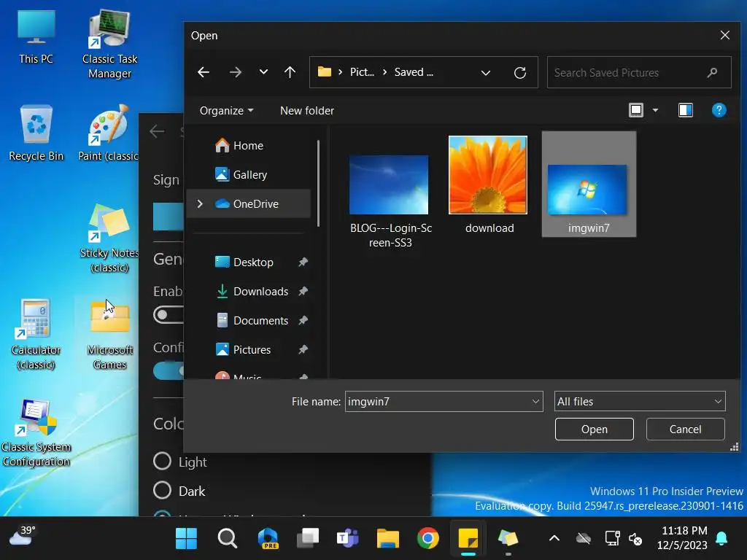Select the download flower image

tap(488, 175)
